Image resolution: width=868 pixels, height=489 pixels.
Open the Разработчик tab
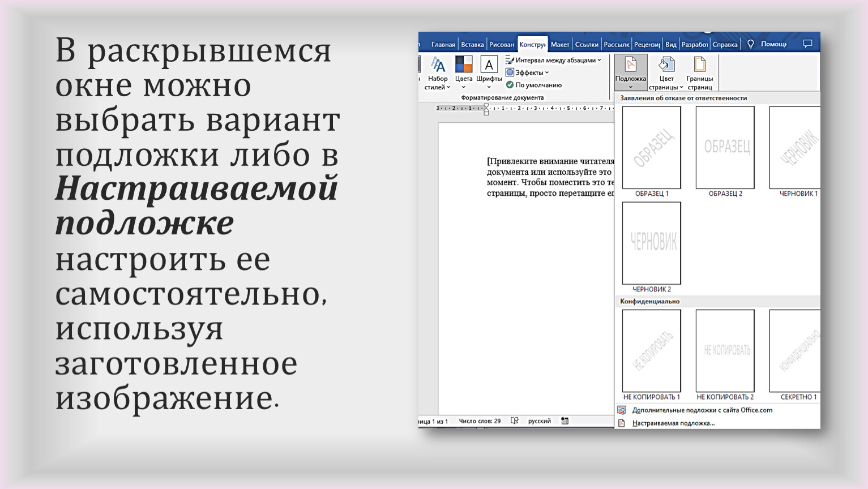[695, 44]
